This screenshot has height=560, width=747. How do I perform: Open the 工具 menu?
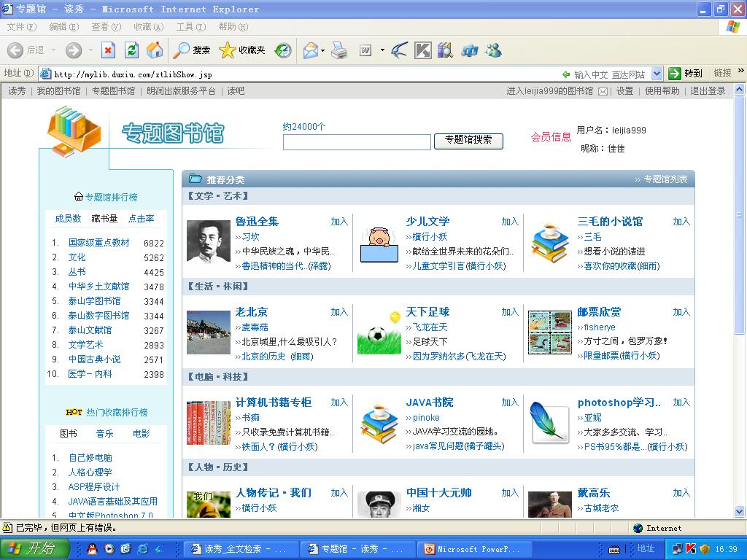point(191,27)
